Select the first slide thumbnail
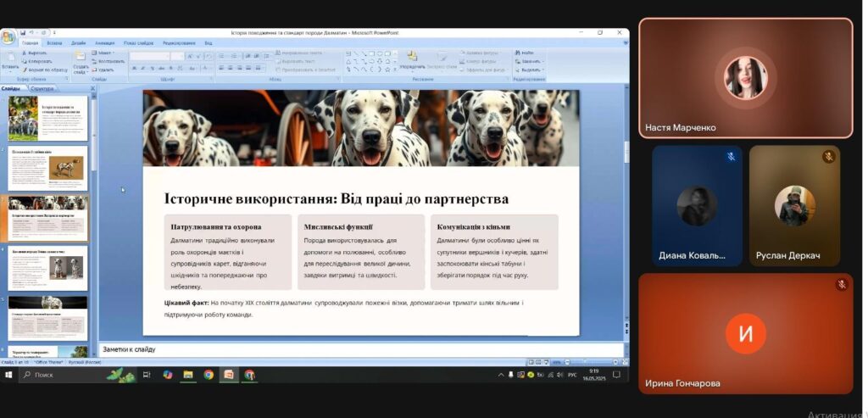868x418 pixels. coord(47,119)
